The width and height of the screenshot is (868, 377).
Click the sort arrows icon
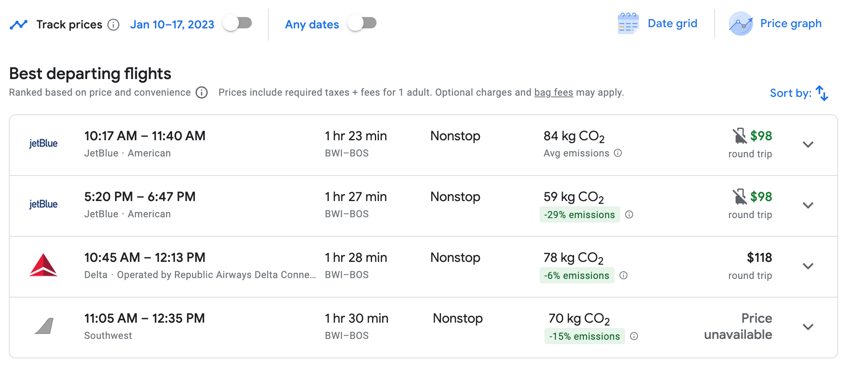click(822, 93)
